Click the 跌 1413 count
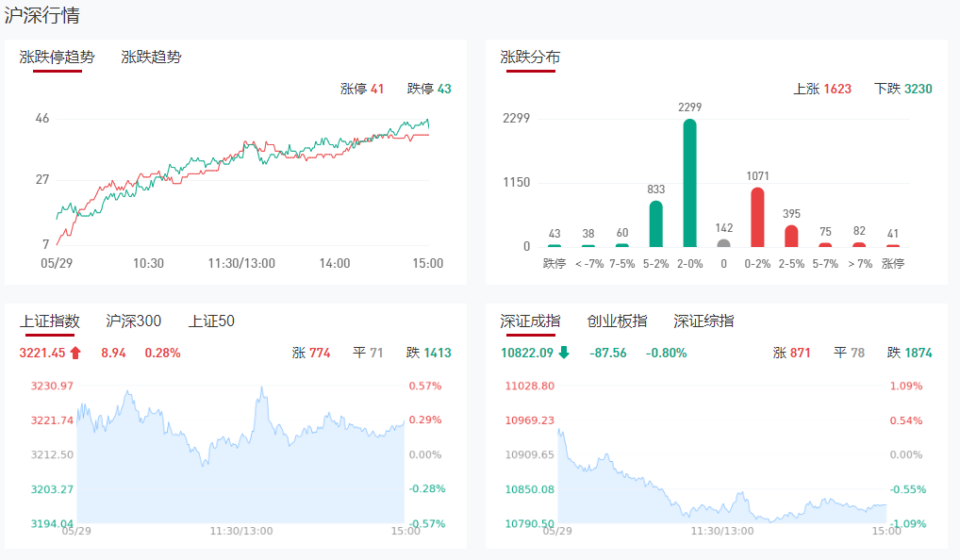 (x=428, y=353)
